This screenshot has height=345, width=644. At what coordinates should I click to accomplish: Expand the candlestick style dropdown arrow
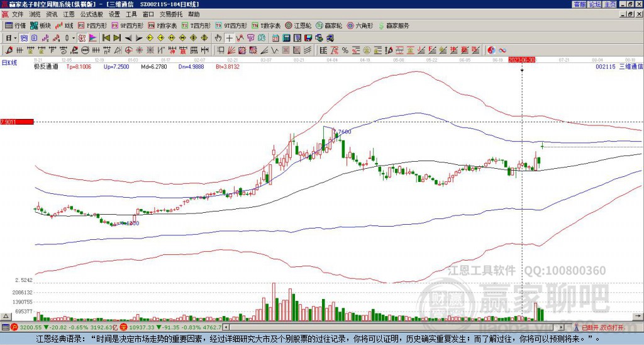point(74,38)
